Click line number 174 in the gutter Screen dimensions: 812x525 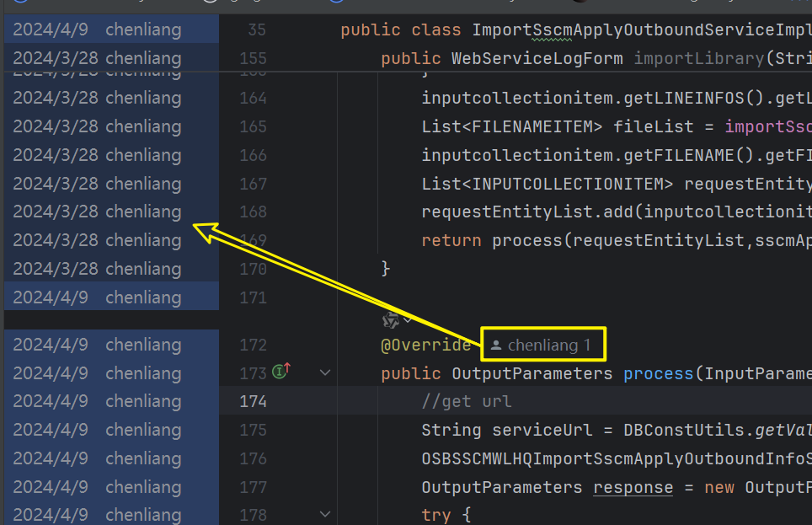click(x=253, y=401)
